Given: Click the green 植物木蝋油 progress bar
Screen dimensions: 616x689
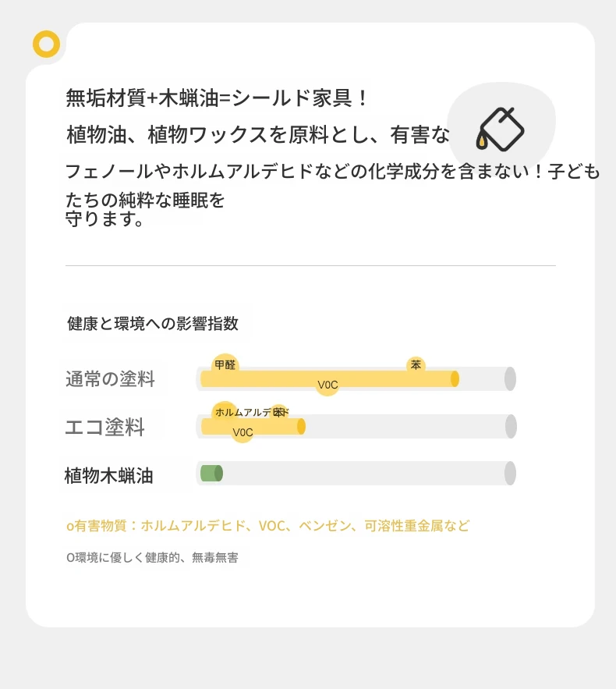Looking at the screenshot, I should point(211,473).
